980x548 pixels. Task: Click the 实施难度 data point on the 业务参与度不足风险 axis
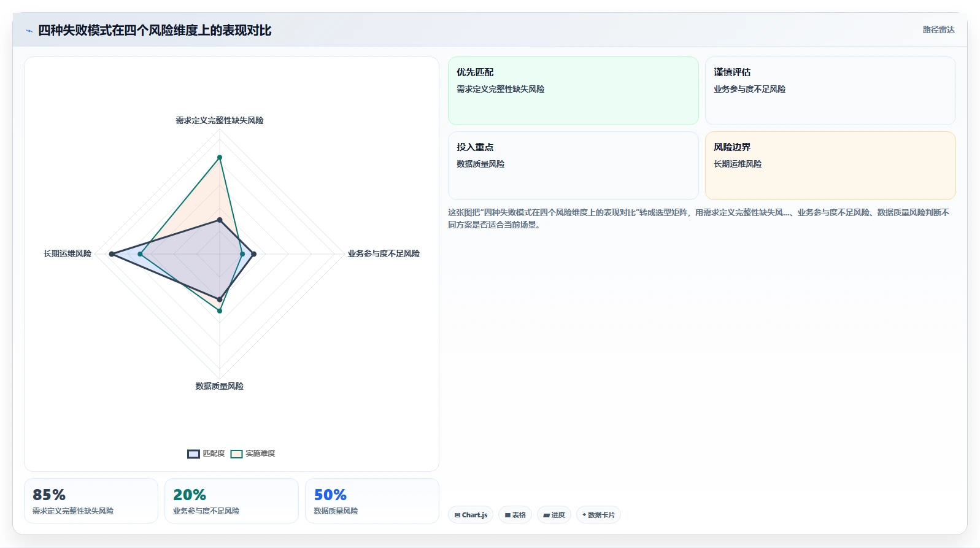(242, 254)
